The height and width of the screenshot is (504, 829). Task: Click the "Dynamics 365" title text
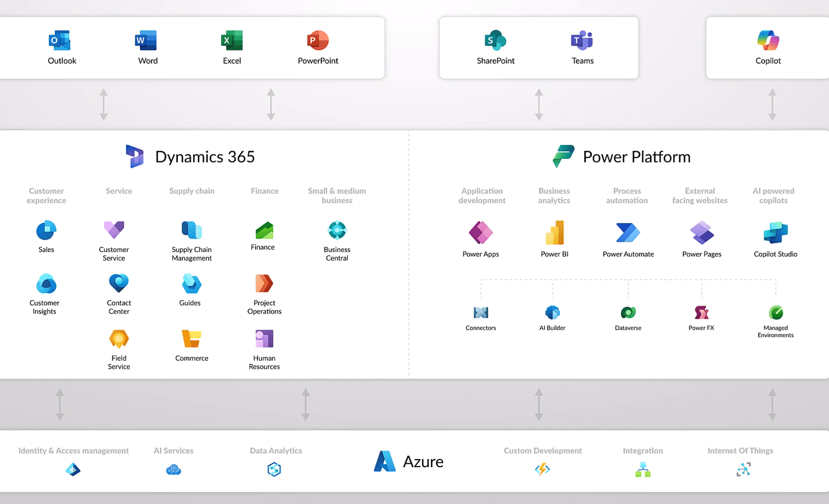205,157
